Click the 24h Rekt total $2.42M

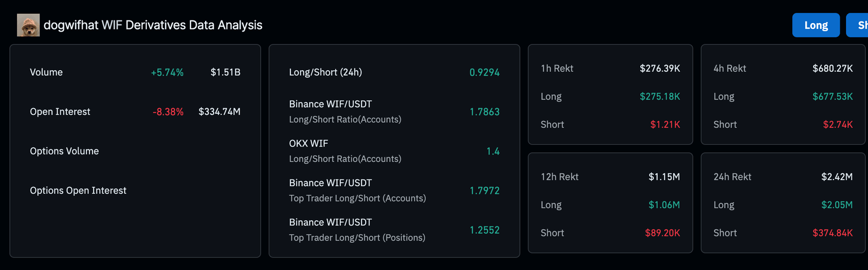pos(837,177)
